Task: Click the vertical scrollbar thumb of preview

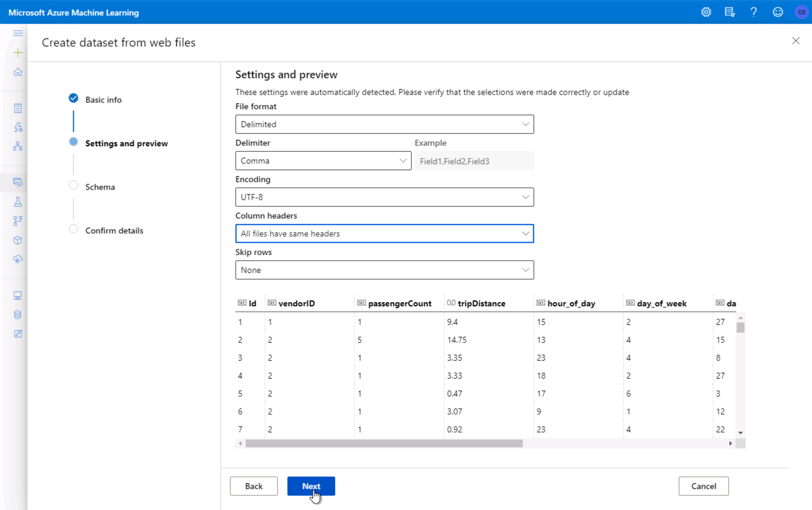Action: (x=741, y=328)
